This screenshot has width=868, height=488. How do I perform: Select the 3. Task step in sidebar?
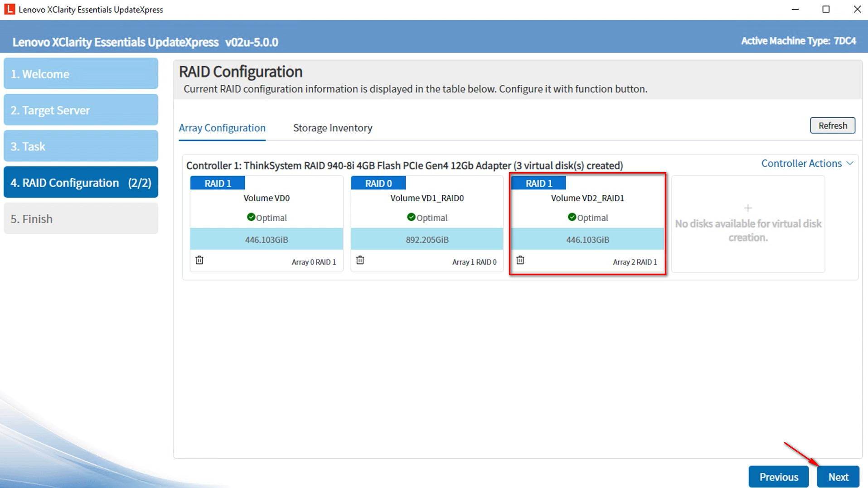click(x=81, y=146)
